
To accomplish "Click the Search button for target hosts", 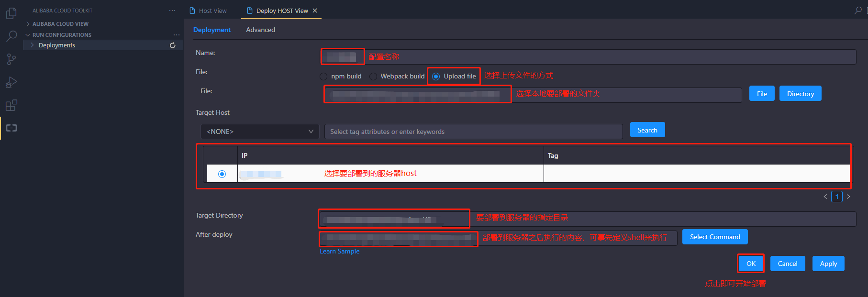I will click(x=647, y=130).
